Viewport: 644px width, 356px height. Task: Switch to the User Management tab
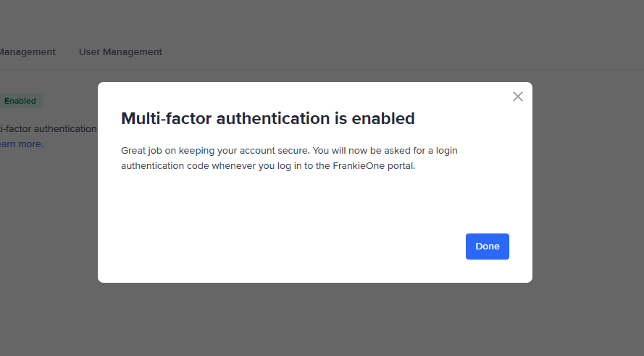click(x=120, y=52)
